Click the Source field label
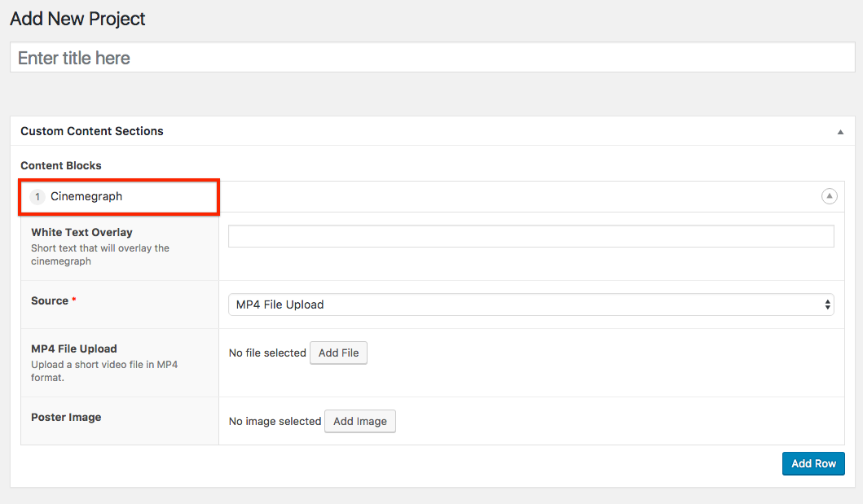The width and height of the screenshot is (863, 504). click(50, 300)
